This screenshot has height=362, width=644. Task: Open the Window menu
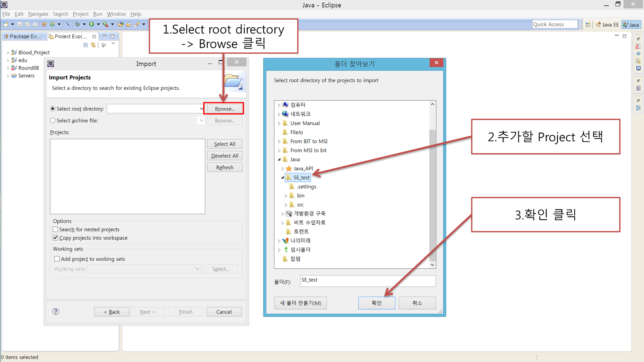pyautogui.click(x=116, y=14)
